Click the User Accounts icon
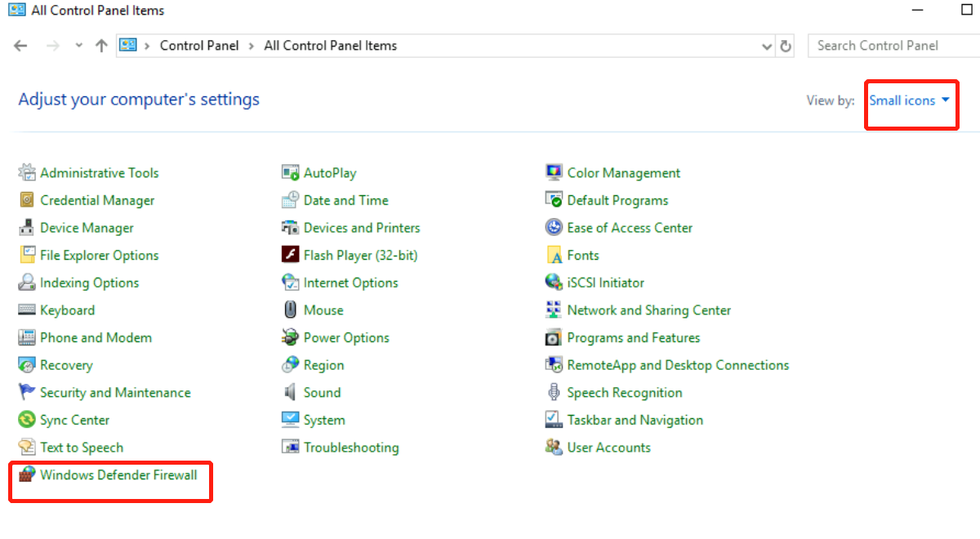 click(554, 448)
